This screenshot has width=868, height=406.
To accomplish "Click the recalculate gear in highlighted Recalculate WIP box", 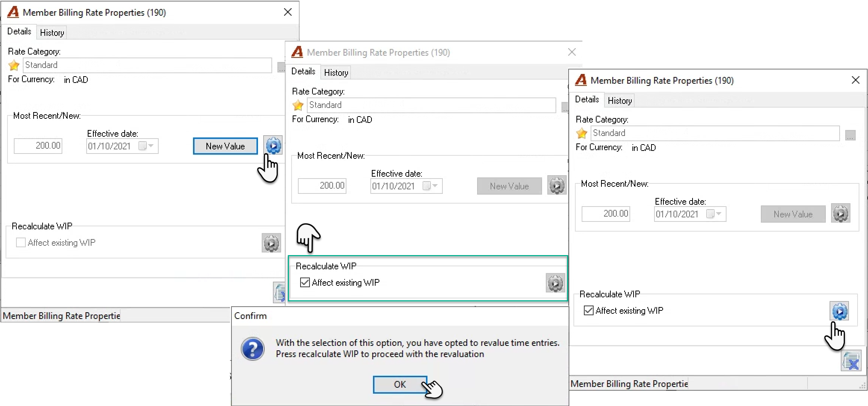I will [555, 283].
